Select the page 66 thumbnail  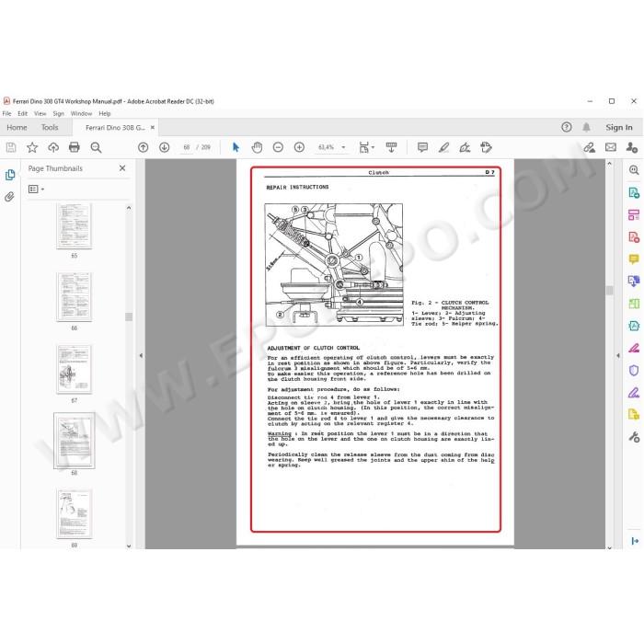pyautogui.click(x=75, y=296)
